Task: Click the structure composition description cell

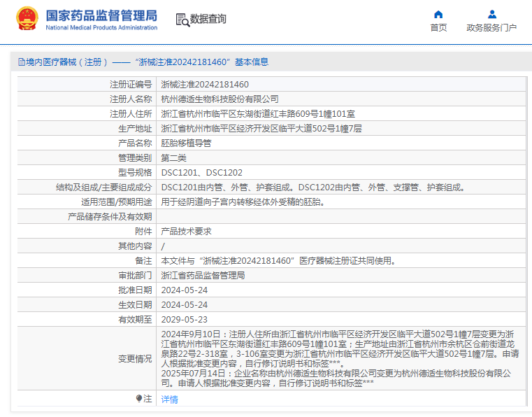Action: [341, 187]
